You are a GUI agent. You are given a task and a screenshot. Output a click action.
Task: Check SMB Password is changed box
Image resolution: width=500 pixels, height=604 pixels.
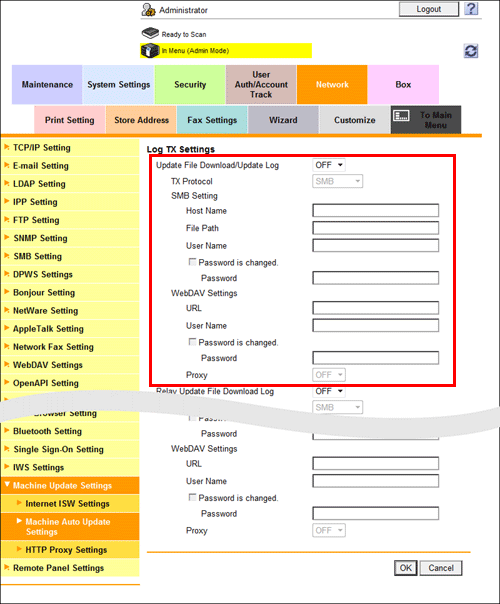(x=192, y=262)
